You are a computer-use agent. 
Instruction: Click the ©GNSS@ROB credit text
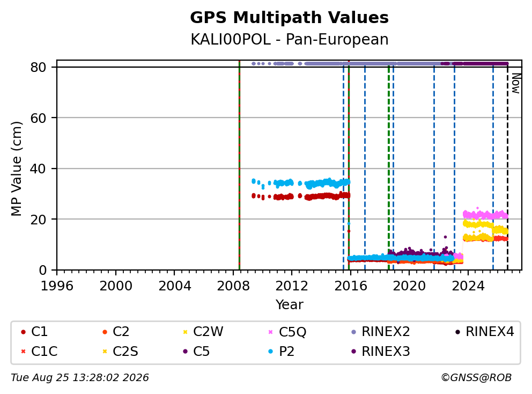pyautogui.click(x=476, y=377)
